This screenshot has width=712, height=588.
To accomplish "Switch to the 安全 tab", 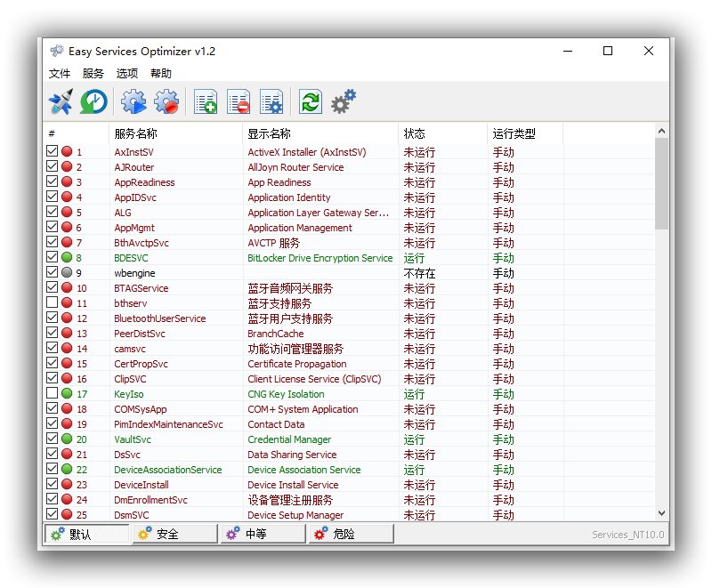I will pos(175,534).
